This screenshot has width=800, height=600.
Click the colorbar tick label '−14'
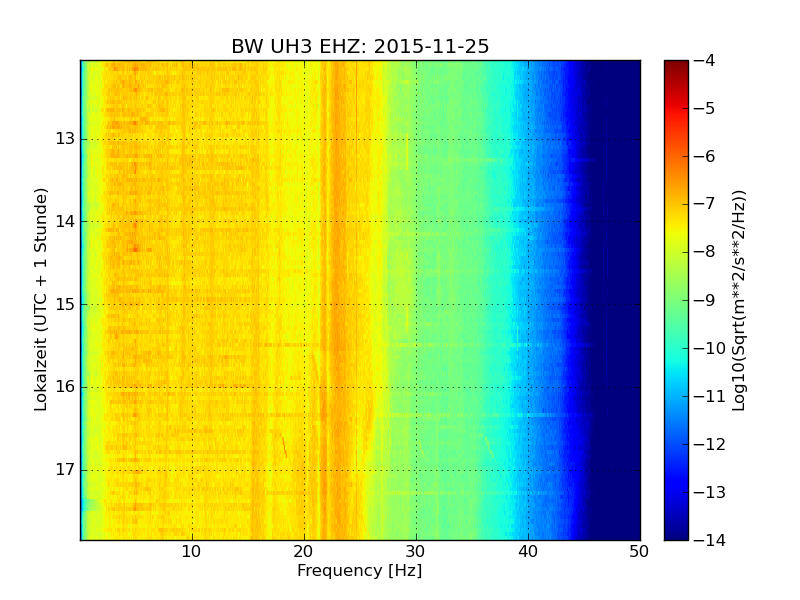(x=710, y=540)
